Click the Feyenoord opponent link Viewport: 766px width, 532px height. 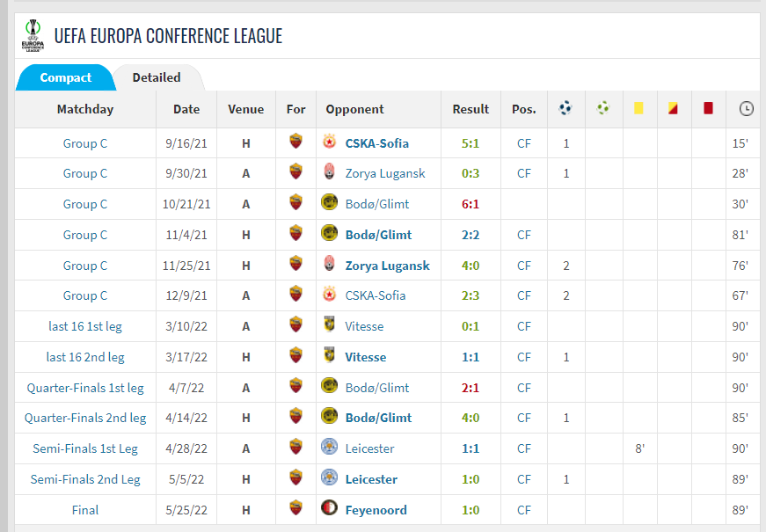pos(378,510)
